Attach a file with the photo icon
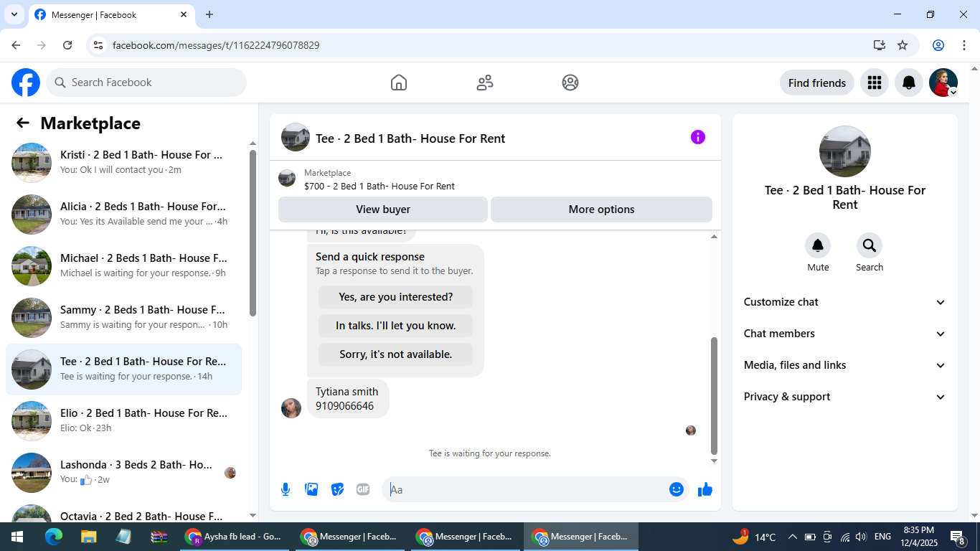The width and height of the screenshot is (980, 551). point(311,489)
